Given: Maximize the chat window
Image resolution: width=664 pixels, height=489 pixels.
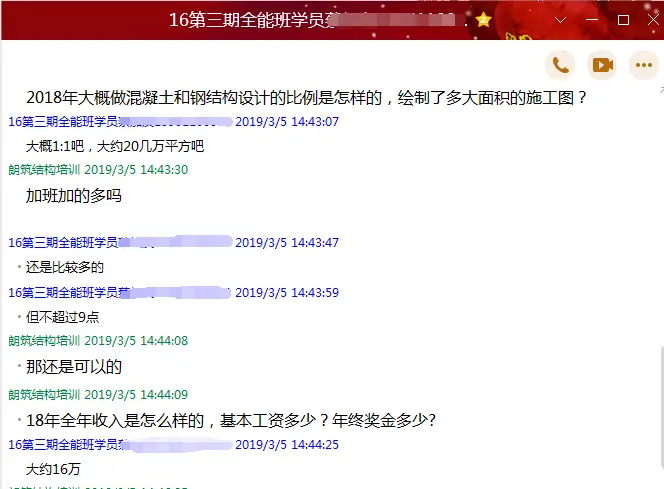Looking at the screenshot, I should click(623, 20).
